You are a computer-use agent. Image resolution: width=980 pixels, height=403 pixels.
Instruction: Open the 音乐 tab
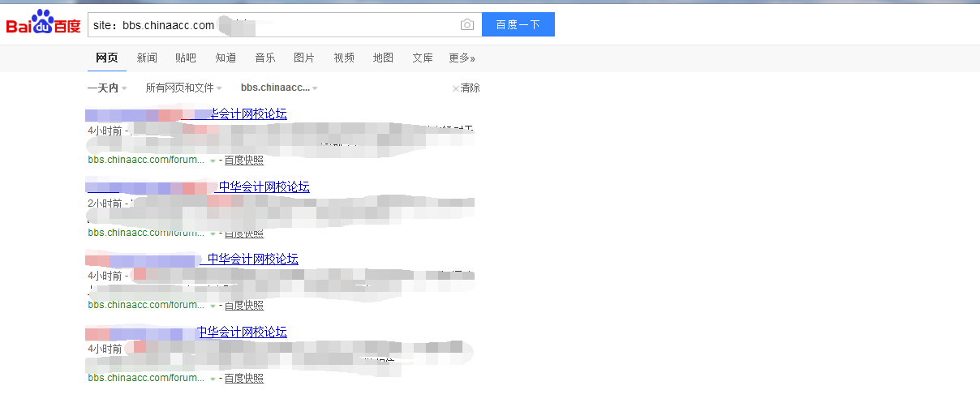(265, 58)
